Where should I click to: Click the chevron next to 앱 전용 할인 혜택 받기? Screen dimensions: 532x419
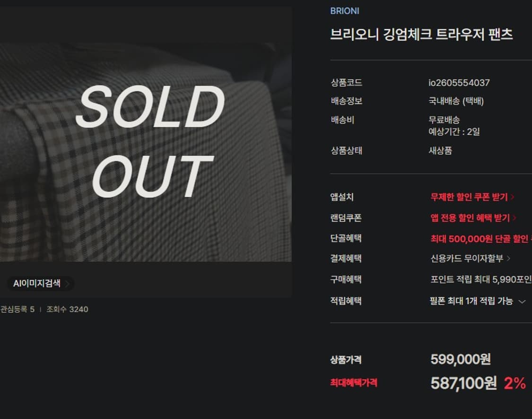click(515, 218)
